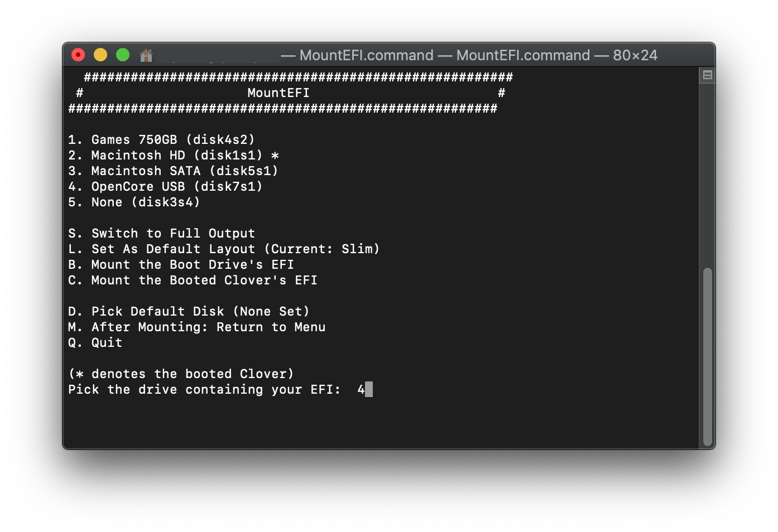Click 'After Mounting: Return to Menu' line
This screenshot has width=778, height=532.
pos(196,327)
